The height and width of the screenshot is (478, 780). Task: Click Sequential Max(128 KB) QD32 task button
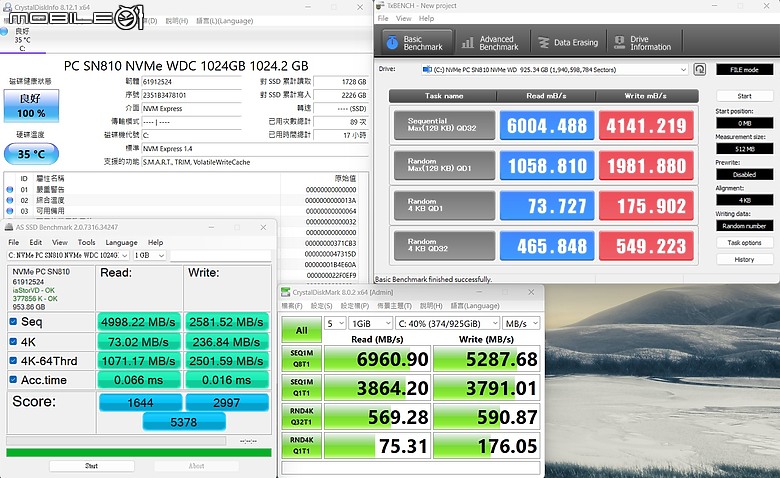444,125
